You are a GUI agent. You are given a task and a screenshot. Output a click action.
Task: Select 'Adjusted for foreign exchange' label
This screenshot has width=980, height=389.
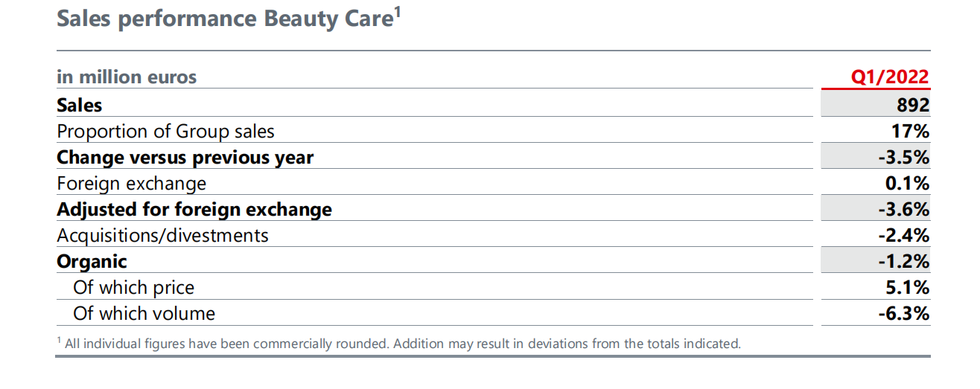194,209
